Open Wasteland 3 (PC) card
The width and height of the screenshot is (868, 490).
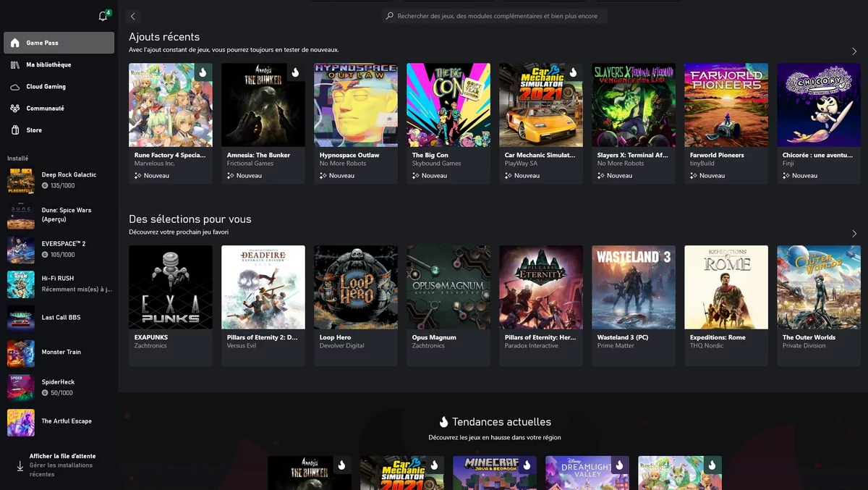coord(634,305)
